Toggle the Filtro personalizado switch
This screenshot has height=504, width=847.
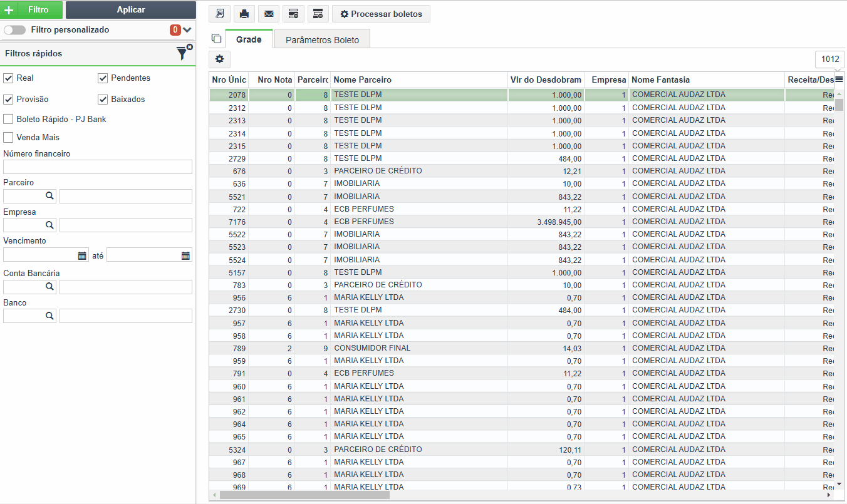click(x=14, y=30)
